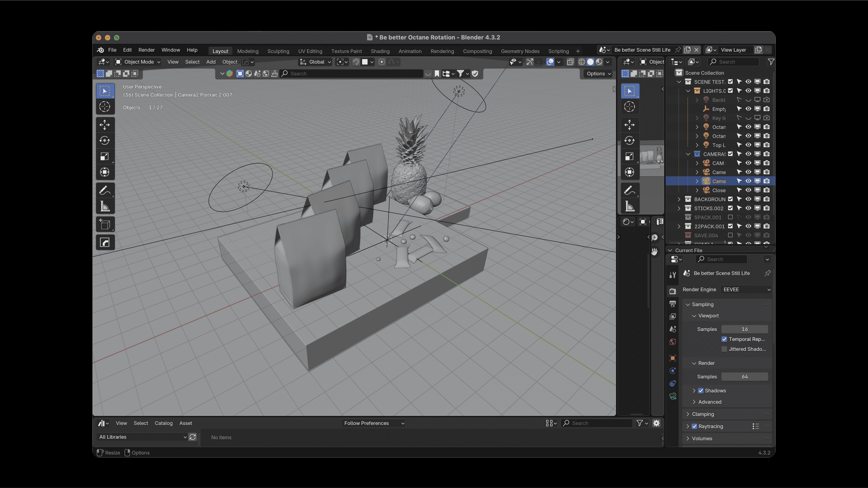Open the Object properties tab
The width and height of the screenshot is (868, 488).
point(672,358)
